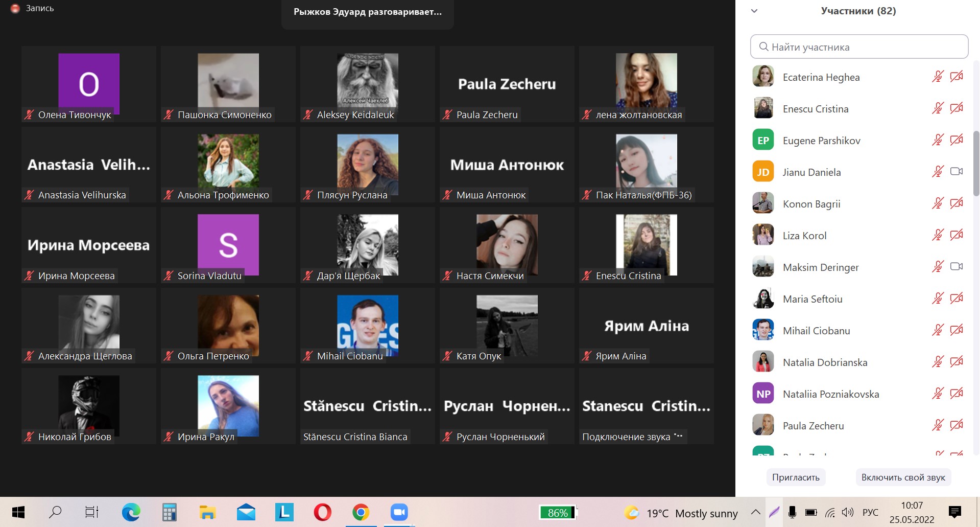980x527 pixels.
Task: Click the disabled camera icon for Konon Bagrii
Action: point(956,203)
